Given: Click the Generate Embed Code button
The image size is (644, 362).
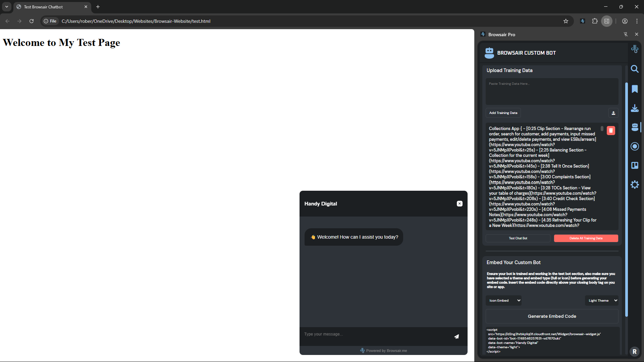Looking at the screenshot, I should (x=552, y=316).
